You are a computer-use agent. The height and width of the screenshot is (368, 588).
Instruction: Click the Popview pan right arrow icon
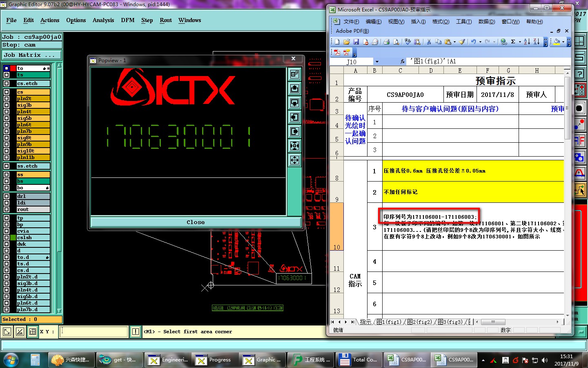point(294,131)
